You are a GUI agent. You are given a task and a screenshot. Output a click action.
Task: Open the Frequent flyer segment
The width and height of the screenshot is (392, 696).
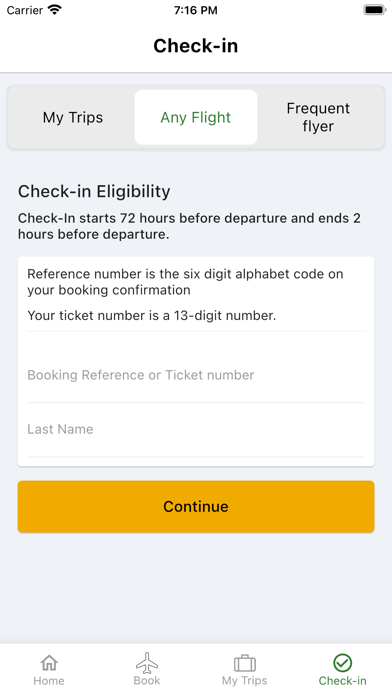point(318,117)
